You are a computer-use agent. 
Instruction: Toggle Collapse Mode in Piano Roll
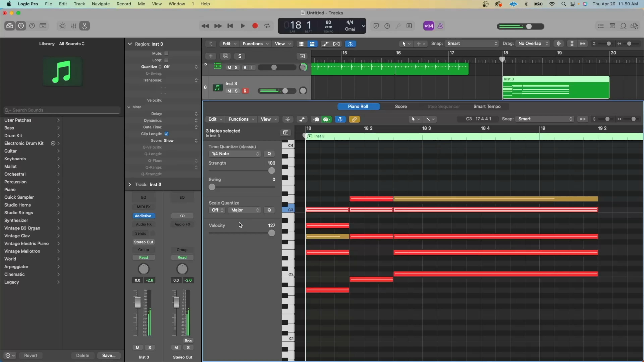(288, 119)
